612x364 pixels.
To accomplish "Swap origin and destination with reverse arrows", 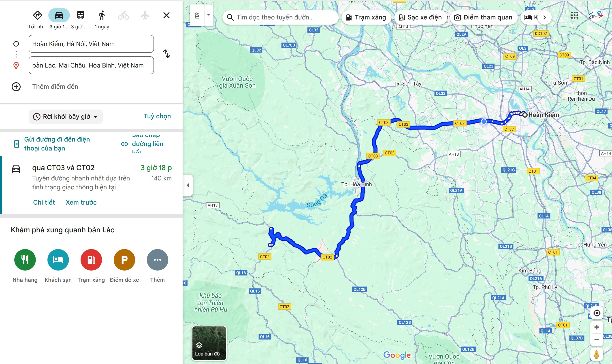I will [x=166, y=54].
